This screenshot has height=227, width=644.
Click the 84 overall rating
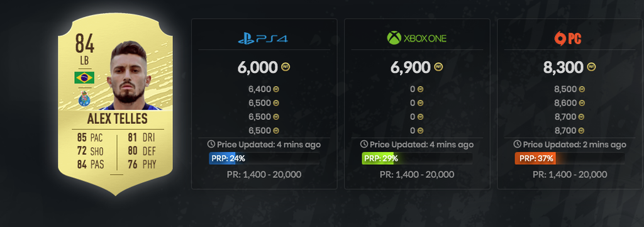[x=85, y=43]
